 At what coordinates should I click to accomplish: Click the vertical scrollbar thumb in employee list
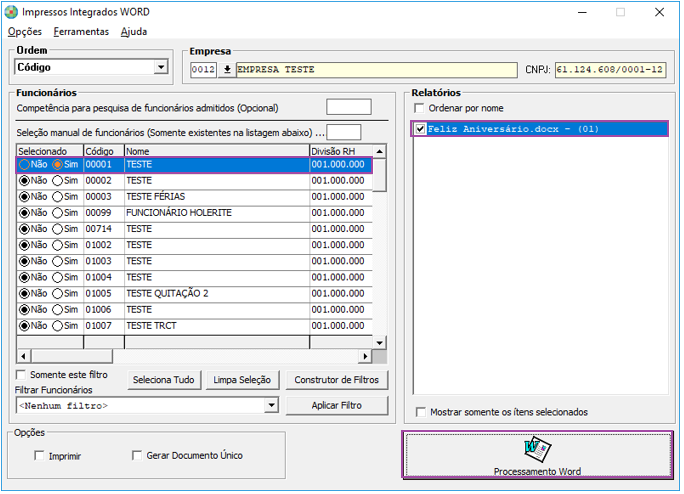click(x=381, y=176)
